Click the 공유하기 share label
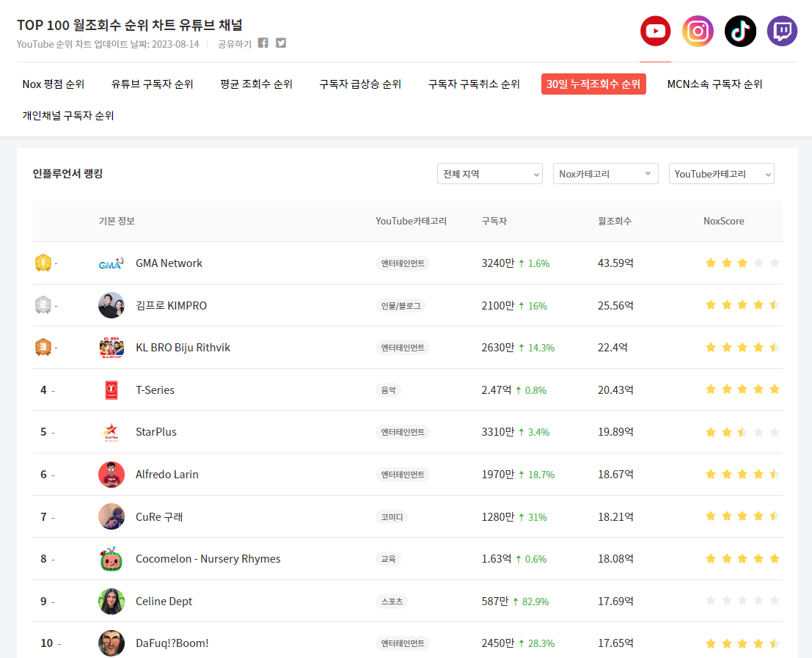The width and height of the screenshot is (812, 658). [235, 44]
